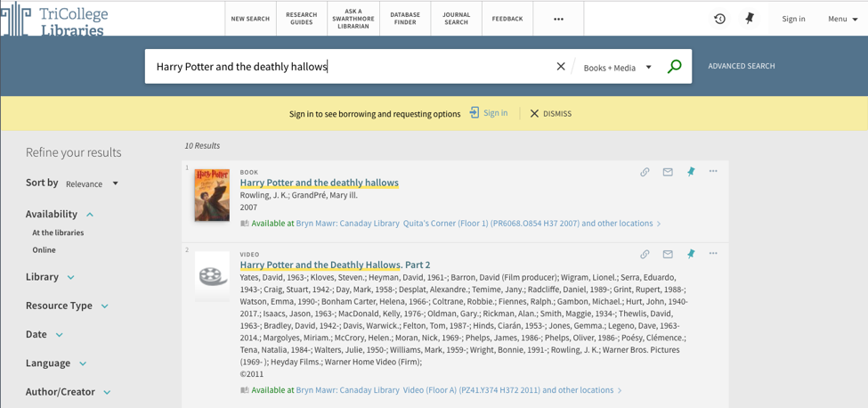
Task: Filter results by Online availability
Action: coord(45,250)
